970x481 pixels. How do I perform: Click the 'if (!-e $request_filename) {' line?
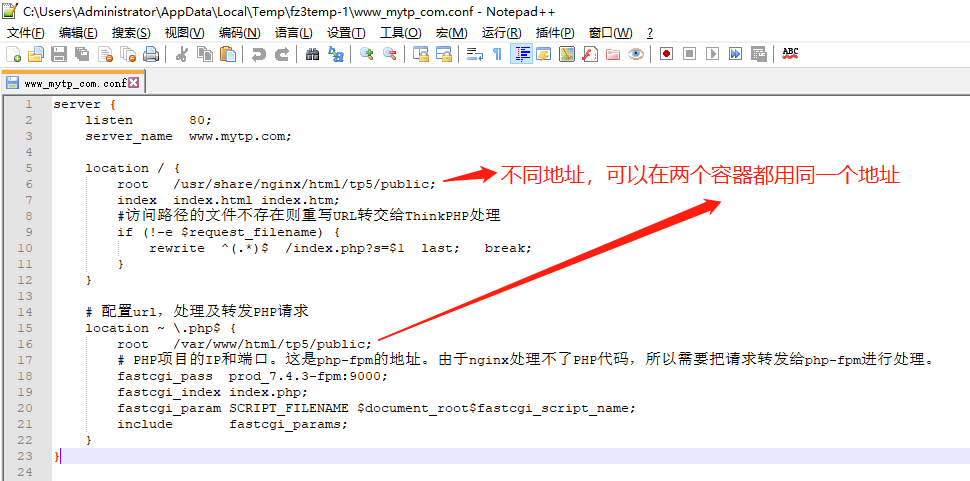228,232
